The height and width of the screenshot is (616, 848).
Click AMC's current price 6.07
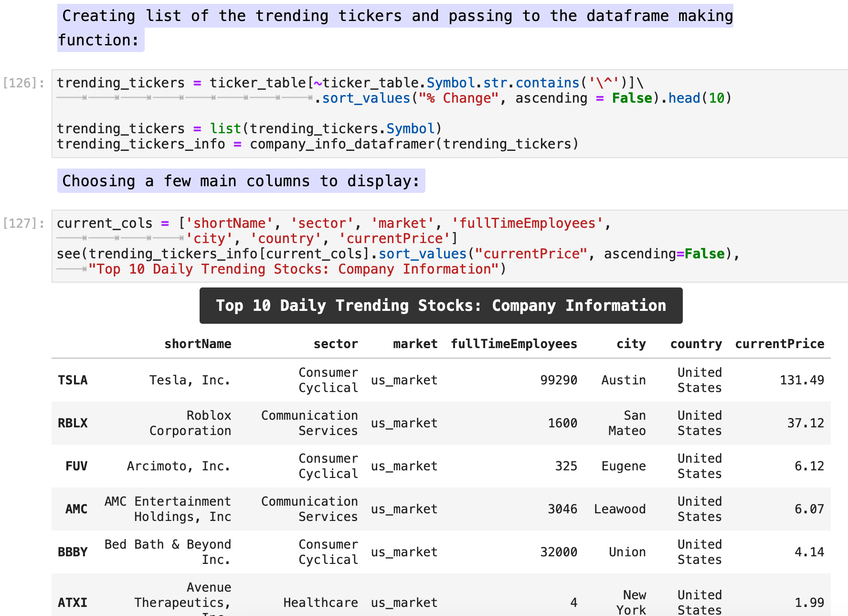pyautogui.click(x=810, y=509)
